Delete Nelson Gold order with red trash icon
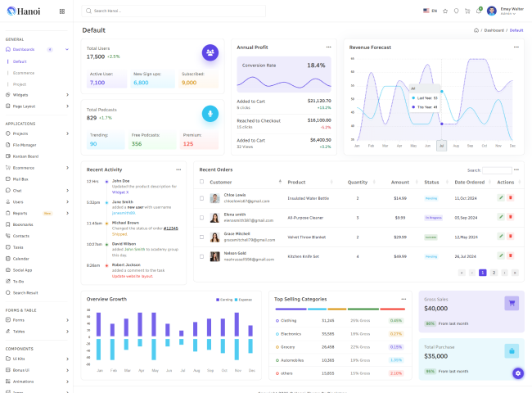Viewport: 532px width, 393px height. (x=511, y=256)
